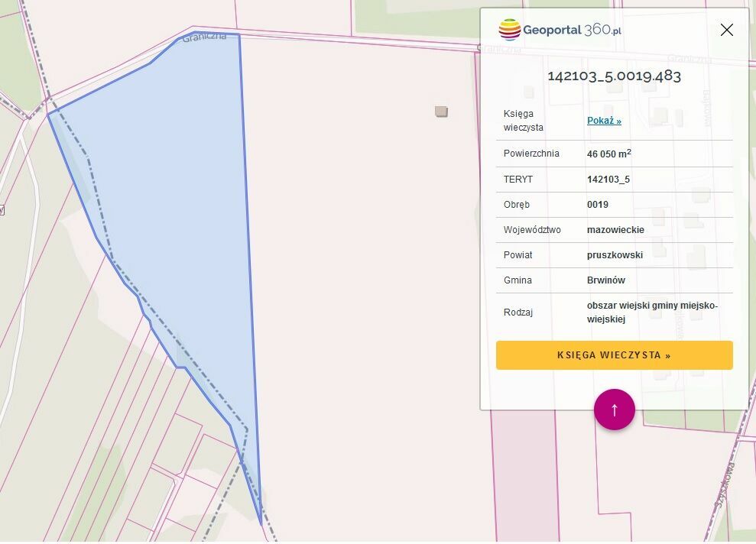Click the purple up-arrow round button
Screen dimensions: 756x544
pyautogui.click(x=614, y=410)
